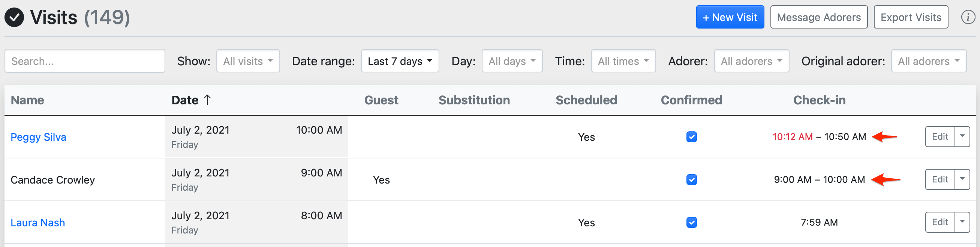Image resolution: width=980 pixels, height=247 pixels.
Task: Open the Original adorer dropdown
Action: click(x=929, y=61)
